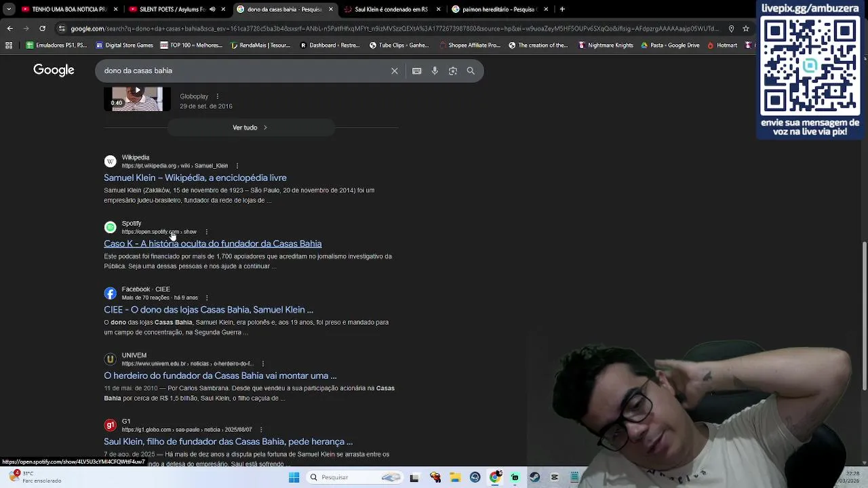Go back using browser back arrow

click(x=9, y=28)
